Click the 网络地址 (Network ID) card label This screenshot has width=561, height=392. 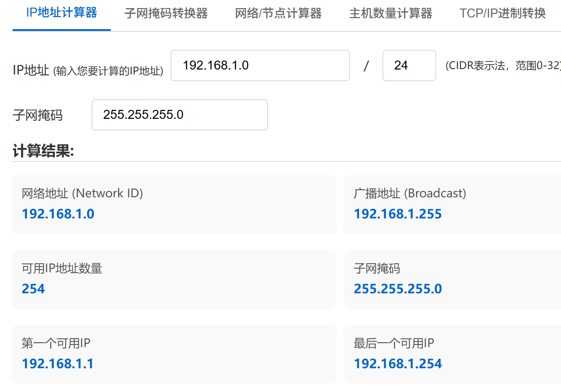click(x=82, y=193)
